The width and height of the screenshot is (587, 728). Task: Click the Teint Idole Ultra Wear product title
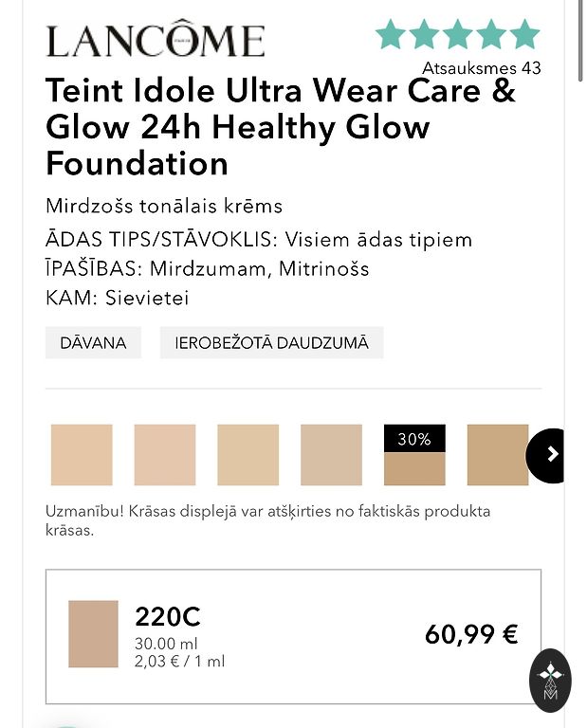coord(282,127)
